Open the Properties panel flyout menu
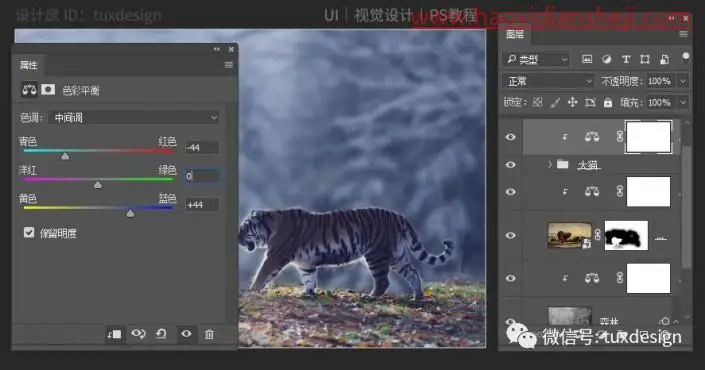 tap(228, 65)
